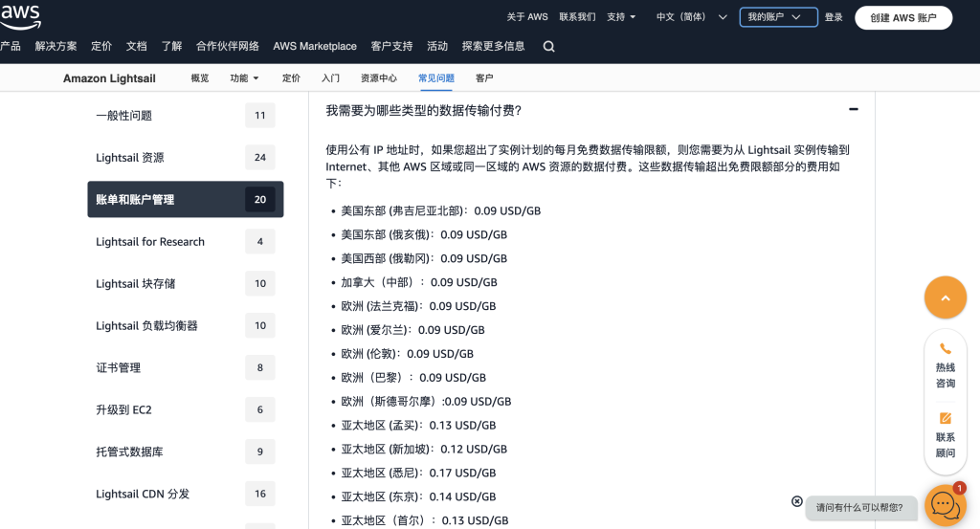Open the orange chat bubble widget
The image size is (980, 529).
[x=945, y=505]
